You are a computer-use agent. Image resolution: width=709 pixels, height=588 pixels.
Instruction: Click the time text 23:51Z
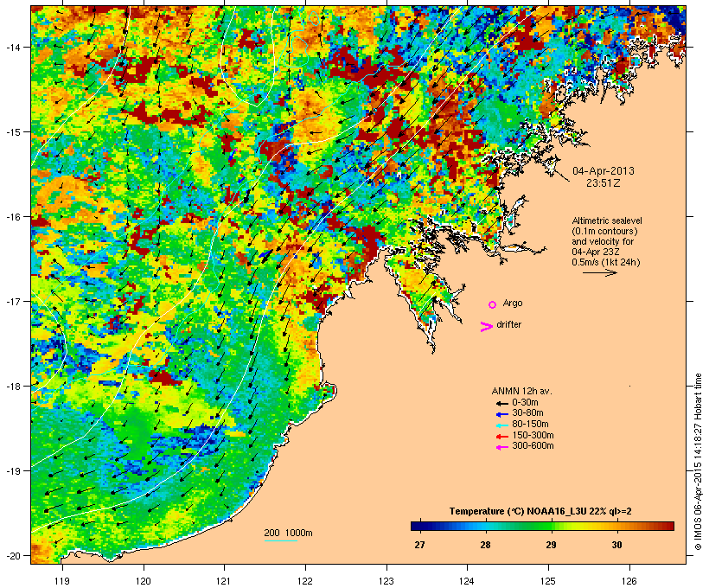pyautogui.click(x=604, y=183)
